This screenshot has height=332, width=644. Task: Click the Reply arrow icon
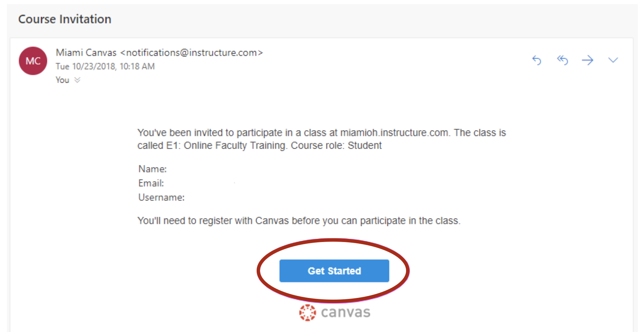pos(536,60)
